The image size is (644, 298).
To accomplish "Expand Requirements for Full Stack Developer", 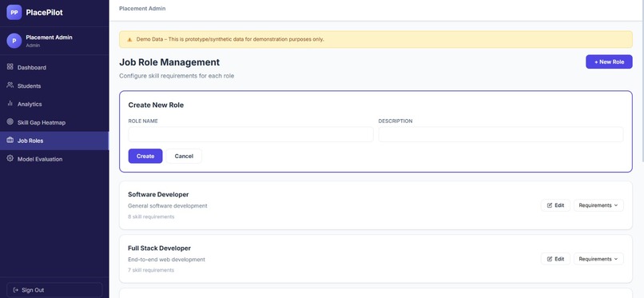I will click(x=598, y=259).
